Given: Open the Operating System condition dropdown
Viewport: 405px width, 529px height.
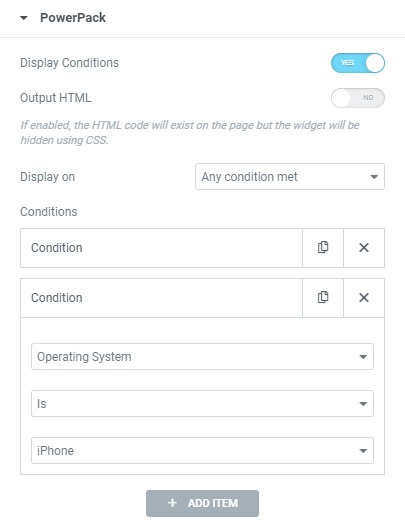Looking at the screenshot, I should pos(202,357).
